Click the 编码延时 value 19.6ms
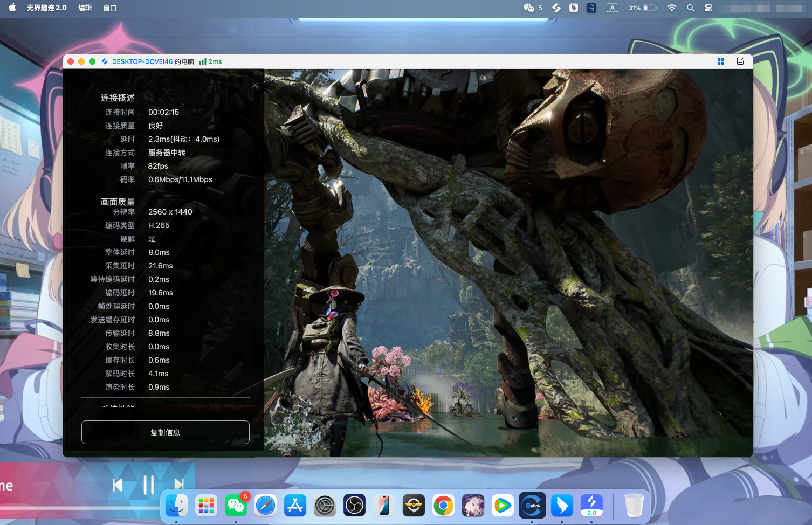This screenshot has width=812, height=525. click(161, 293)
